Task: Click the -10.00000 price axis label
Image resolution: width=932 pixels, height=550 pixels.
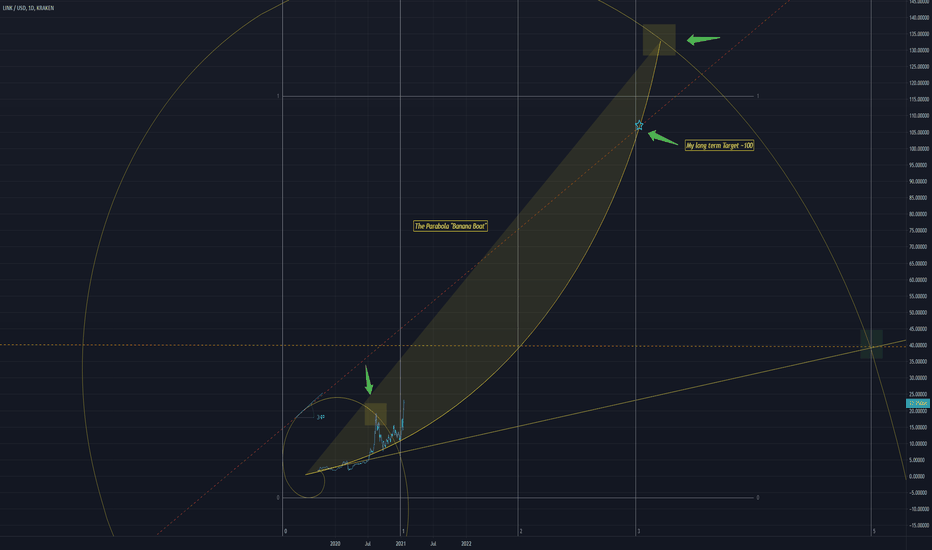Action: 918,509
